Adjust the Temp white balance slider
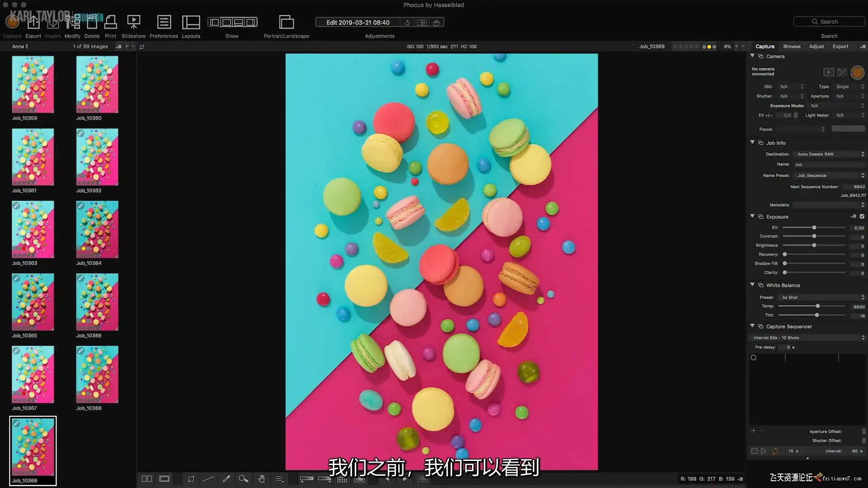The height and width of the screenshot is (488, 868). [x=817, y=306]
